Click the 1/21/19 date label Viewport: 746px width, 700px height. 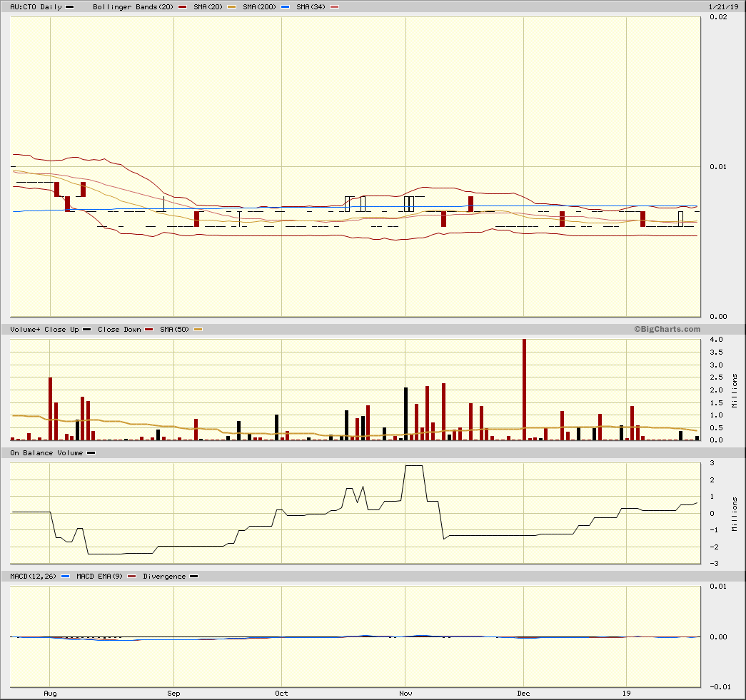(724, 6)
